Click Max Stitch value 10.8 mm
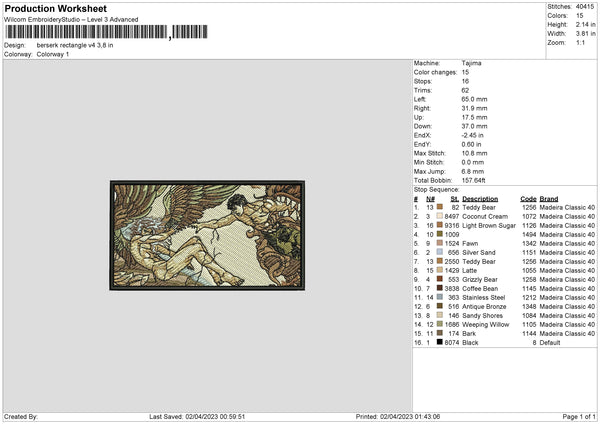 [474, 153]
